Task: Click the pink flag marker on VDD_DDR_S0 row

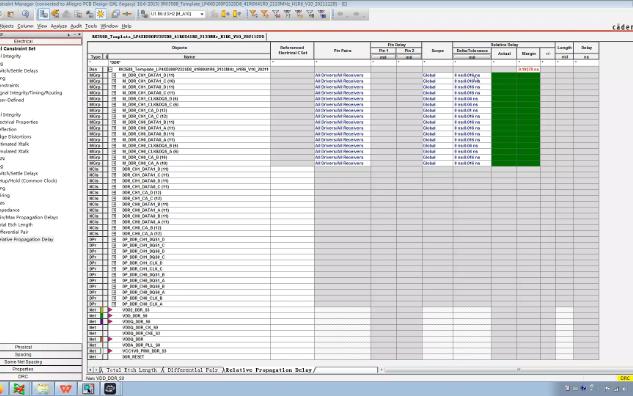Action: 110,316
